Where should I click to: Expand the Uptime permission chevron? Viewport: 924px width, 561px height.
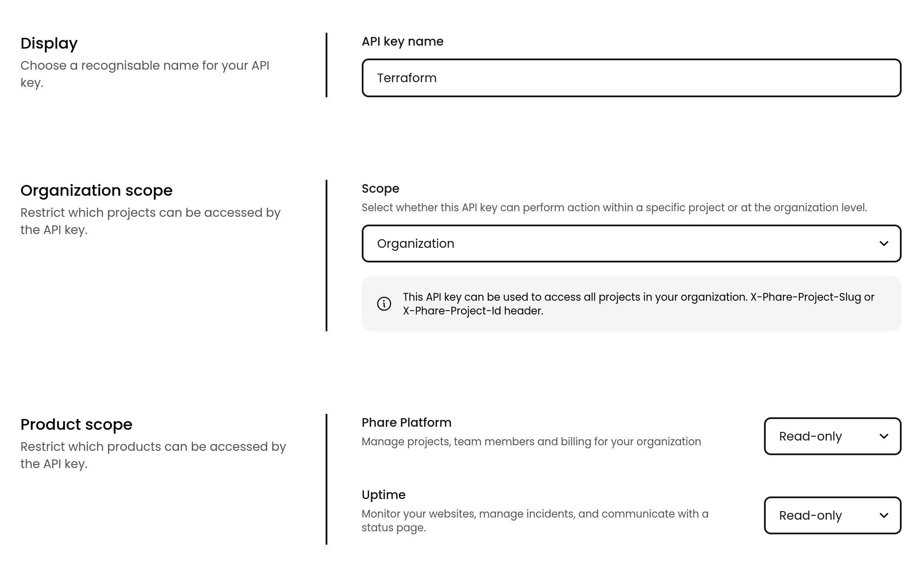[x=884, y=515]
